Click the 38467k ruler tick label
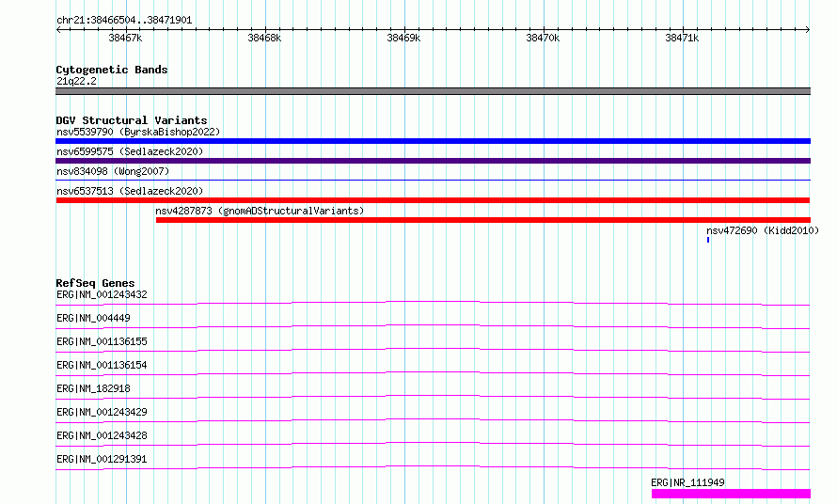 [x=125, y=38]
